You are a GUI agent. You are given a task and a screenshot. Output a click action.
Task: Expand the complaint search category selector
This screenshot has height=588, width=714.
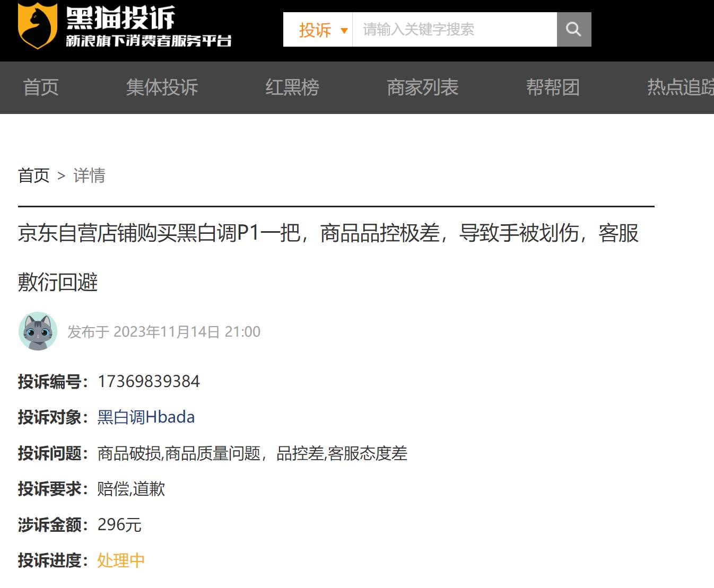click(x=325, y=30)
